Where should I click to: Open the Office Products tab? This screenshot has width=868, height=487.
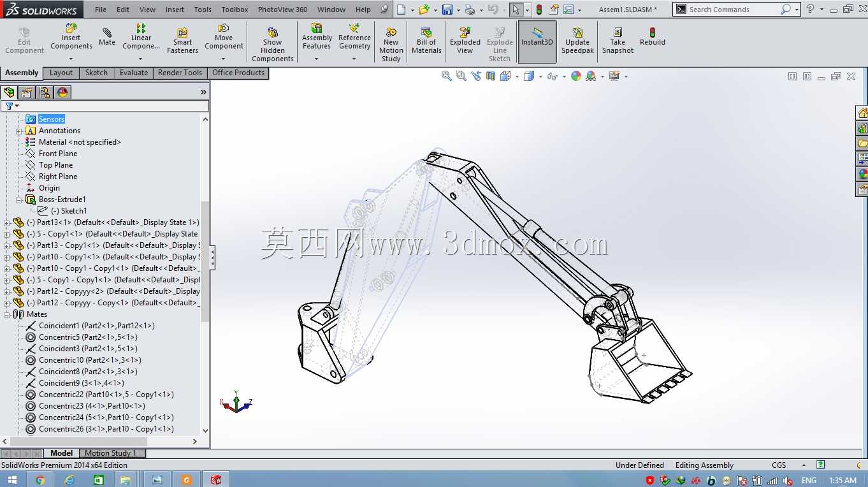(x=238, y=73)
